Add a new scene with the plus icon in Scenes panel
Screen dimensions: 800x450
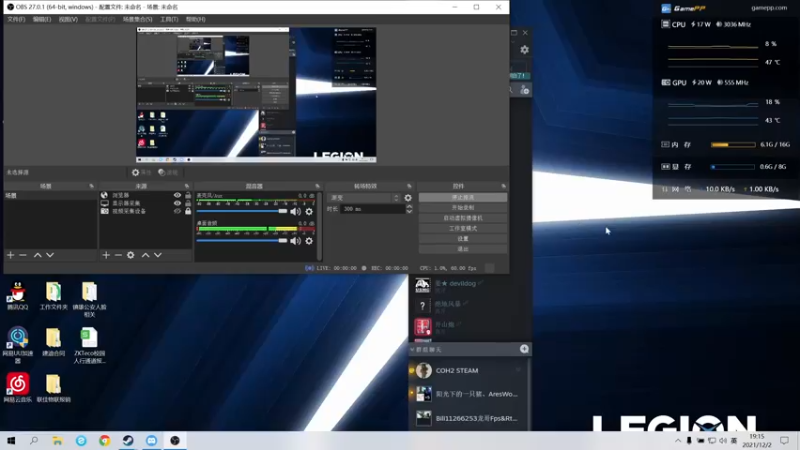(10, 255)
